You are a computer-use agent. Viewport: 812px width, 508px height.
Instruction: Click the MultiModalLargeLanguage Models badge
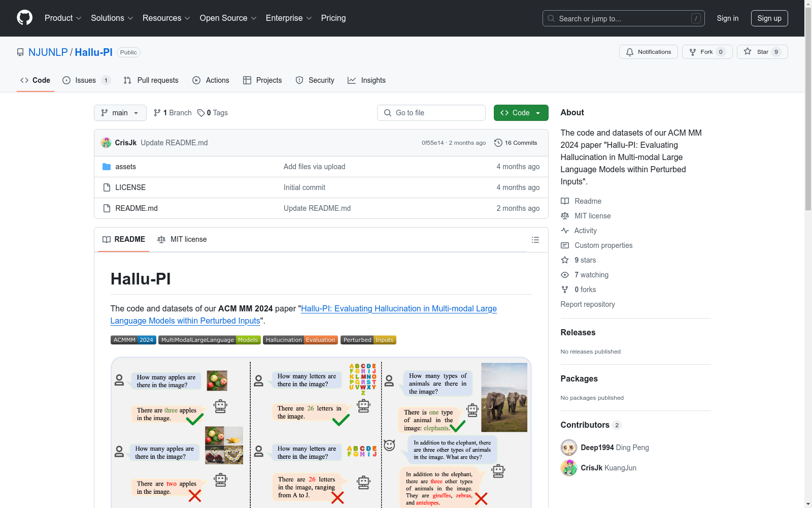pyautogui.click(x=210, y=340)
